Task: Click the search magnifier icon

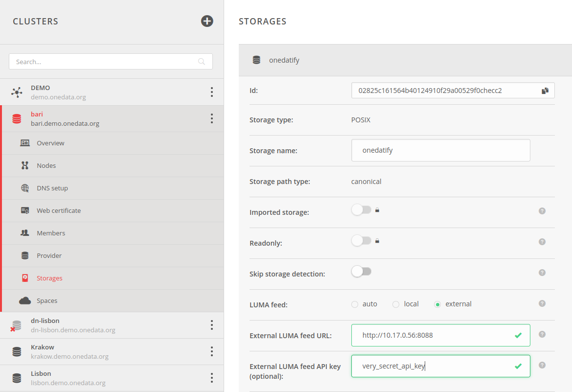Action: point(202,61)
